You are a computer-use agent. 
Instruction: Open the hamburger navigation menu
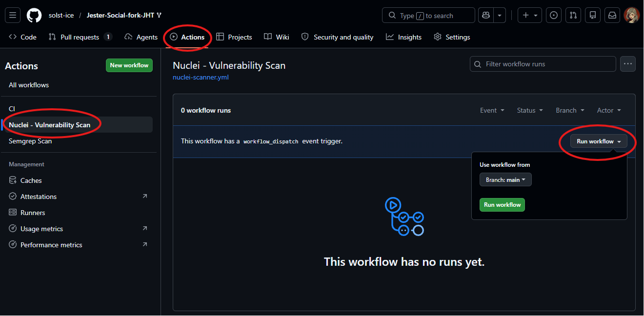13,15
